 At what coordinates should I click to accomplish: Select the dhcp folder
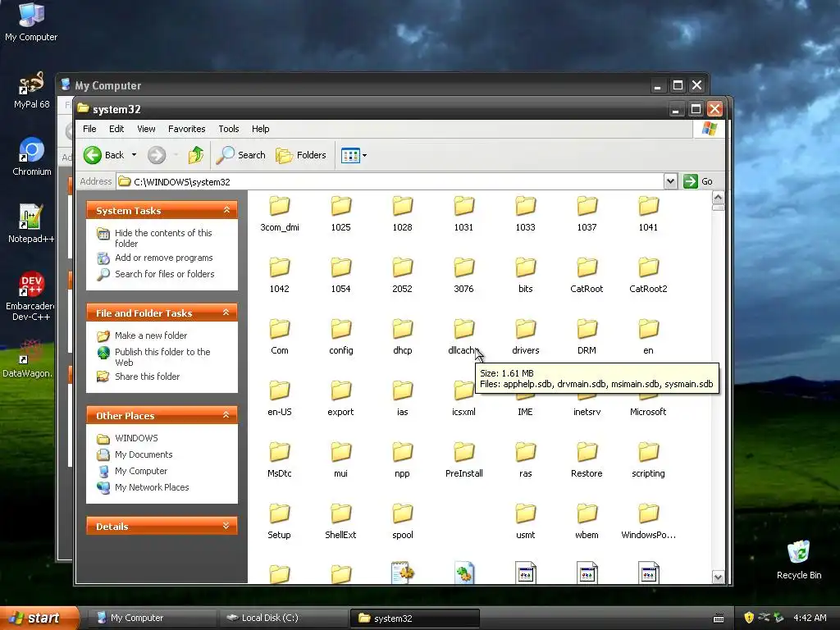point(402,337)
